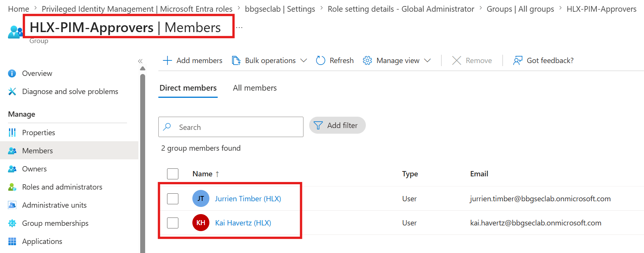The image size is (644, 253).
Task: Click the Properties bars icon
Action: pyautogui.click(x=12, y=133)
